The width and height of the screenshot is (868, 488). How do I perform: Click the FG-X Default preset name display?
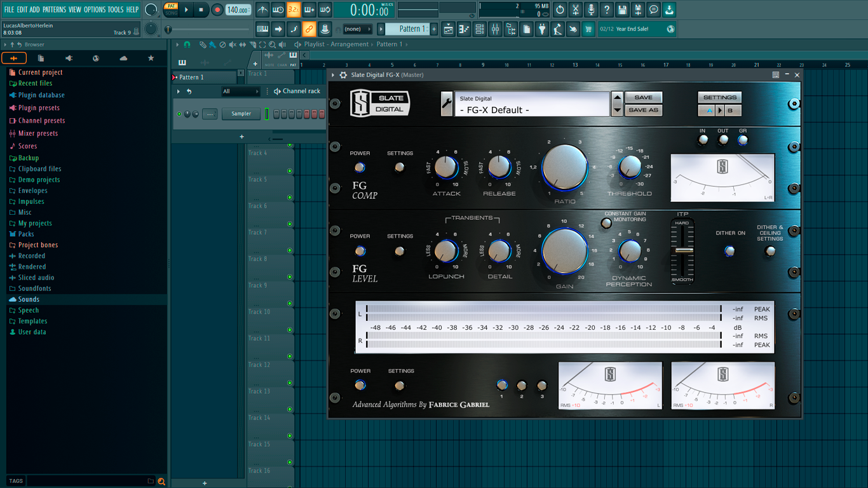[532, 104]
